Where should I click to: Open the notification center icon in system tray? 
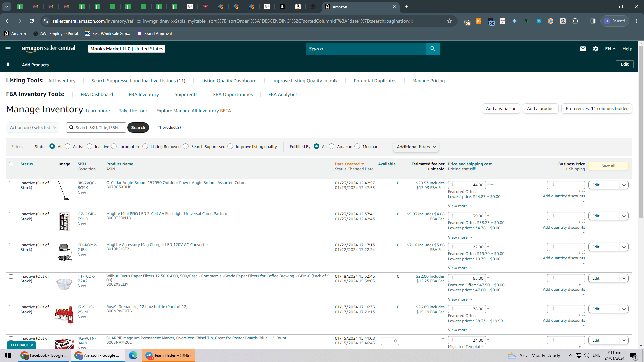[633, 355]
